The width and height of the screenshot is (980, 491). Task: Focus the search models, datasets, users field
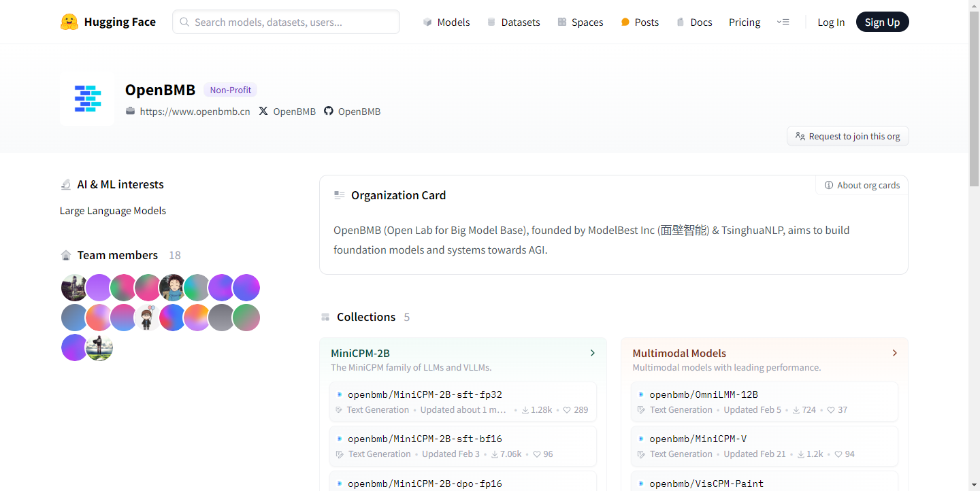[286, 22]
